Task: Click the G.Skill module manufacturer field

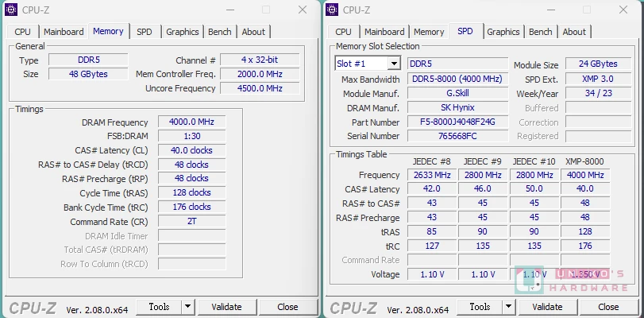Action: point(457,93)
